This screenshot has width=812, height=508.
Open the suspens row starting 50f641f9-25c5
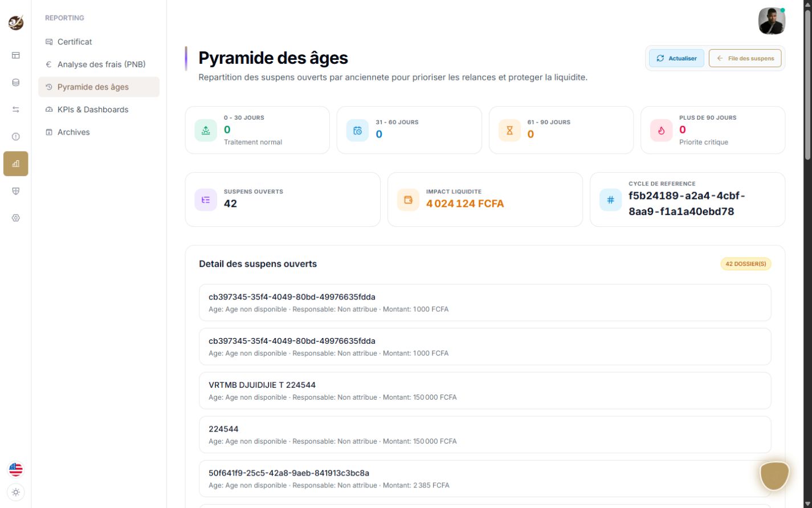485,479
